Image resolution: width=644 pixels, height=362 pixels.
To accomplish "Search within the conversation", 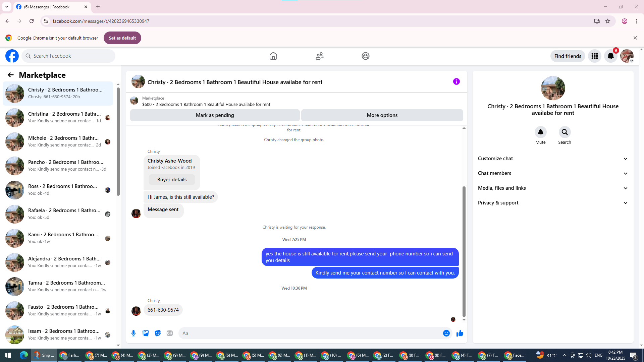I will [x=565, y=132].
